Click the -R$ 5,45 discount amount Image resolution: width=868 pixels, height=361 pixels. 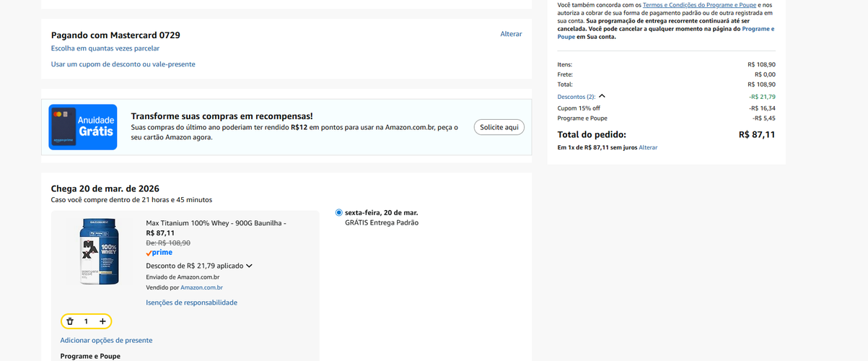point(763,118)
